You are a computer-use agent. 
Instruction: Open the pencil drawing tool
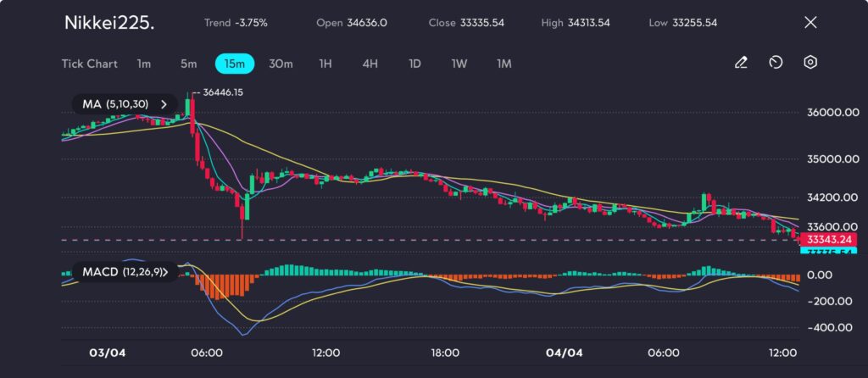pyautogui.click(x=741, y=63)
